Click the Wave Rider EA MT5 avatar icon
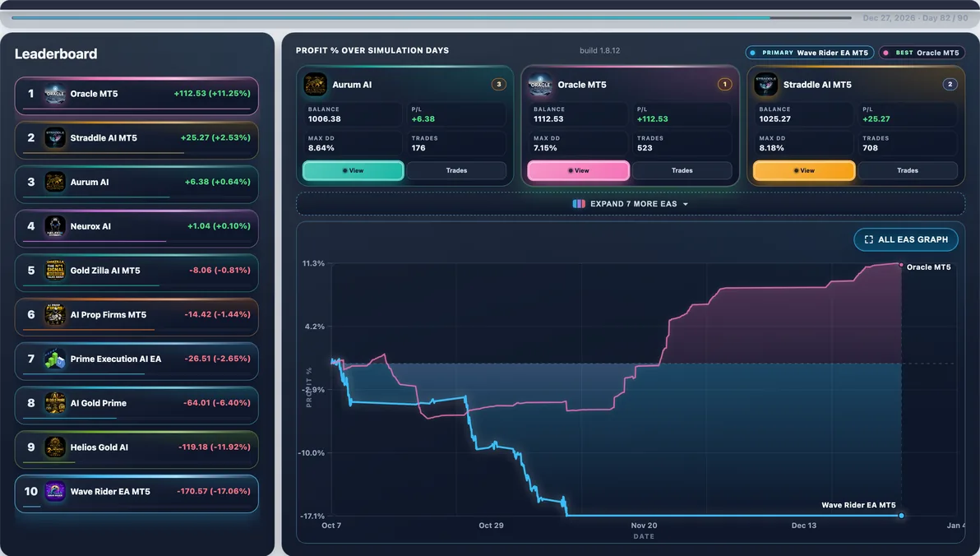Image resolution: width=980 pixels, height=556 pixels. 55,492
